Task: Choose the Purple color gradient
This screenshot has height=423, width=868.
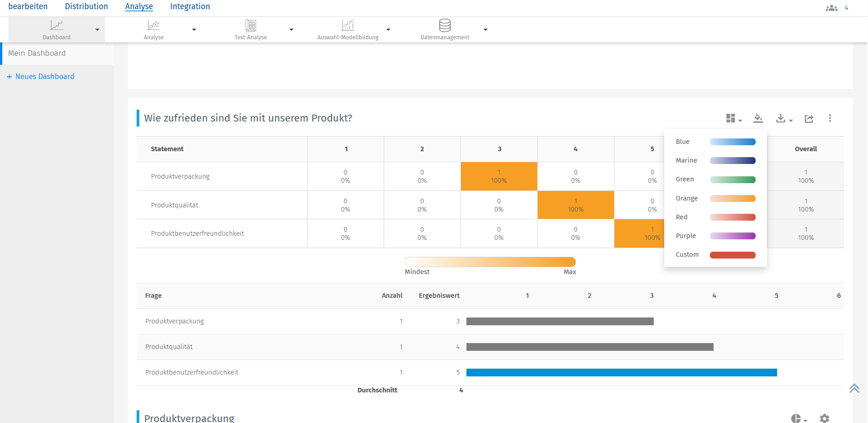Action: tap(732, 236)
